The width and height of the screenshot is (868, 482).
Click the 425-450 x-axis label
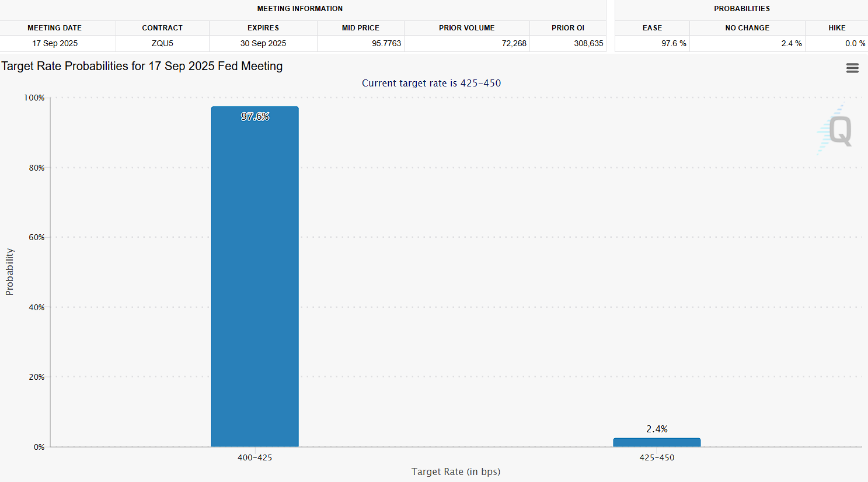pyautogui.click(x=657, y=457)
